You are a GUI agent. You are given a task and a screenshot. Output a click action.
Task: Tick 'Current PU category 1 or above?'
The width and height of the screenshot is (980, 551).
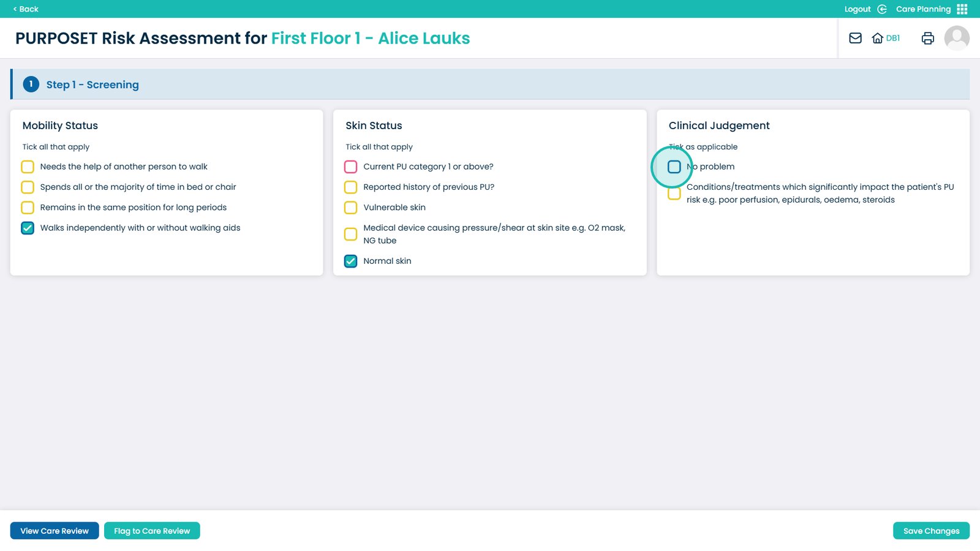click(x=351, y=167)
